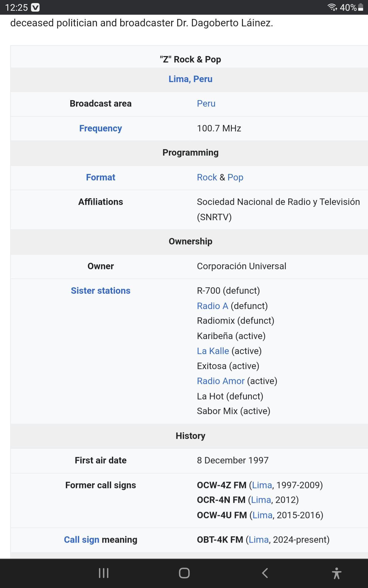
Task: Open the accessibility shortcut icon
Action: pyautogui.click(x=336, y=573)
